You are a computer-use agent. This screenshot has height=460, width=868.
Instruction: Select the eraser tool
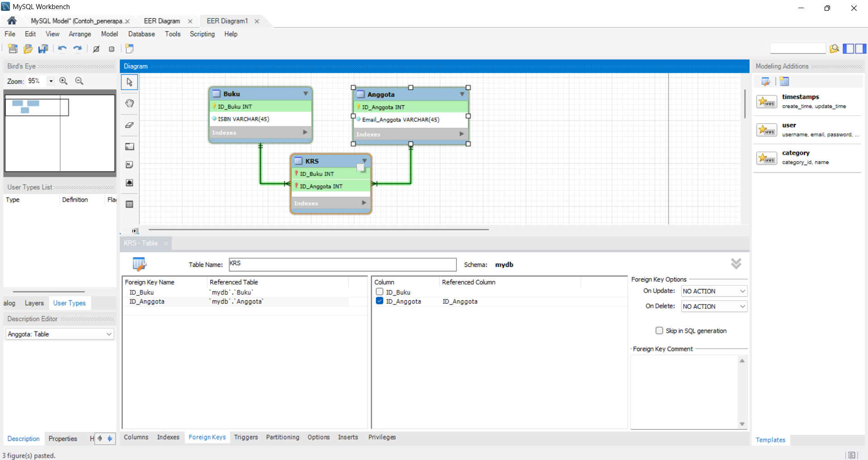(x=129, y=125)
